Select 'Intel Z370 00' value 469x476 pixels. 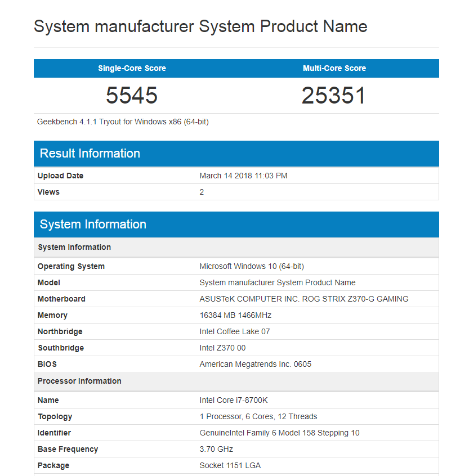222,348
